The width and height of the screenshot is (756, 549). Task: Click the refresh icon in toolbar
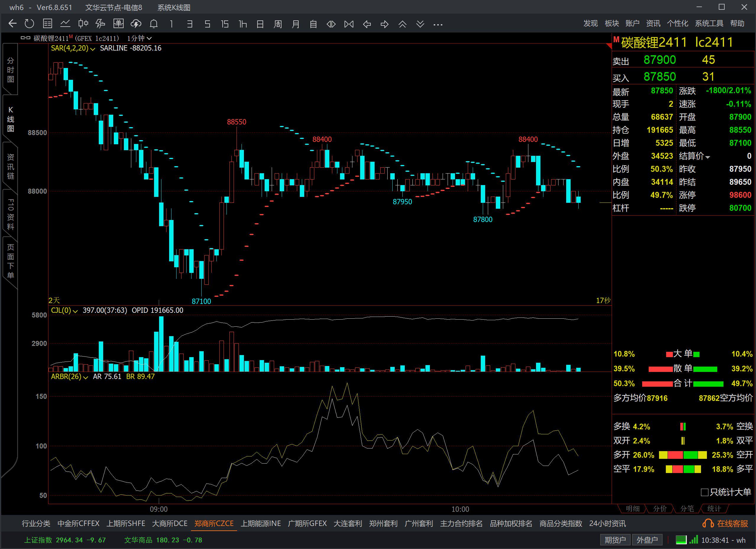click(x=29, y=24)
